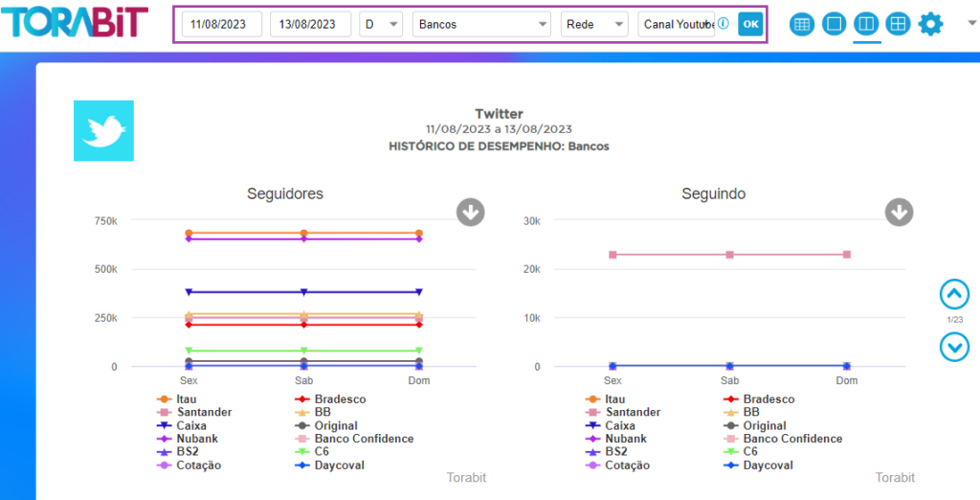Edit start date field 11/08/2023
This screenshot has width=980, height=500.
[222, 24]
